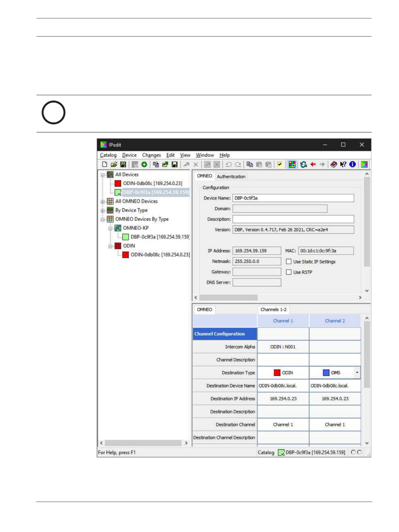
Task: Enable Use Static IP Settings checkbox
Action: point(288,261)
